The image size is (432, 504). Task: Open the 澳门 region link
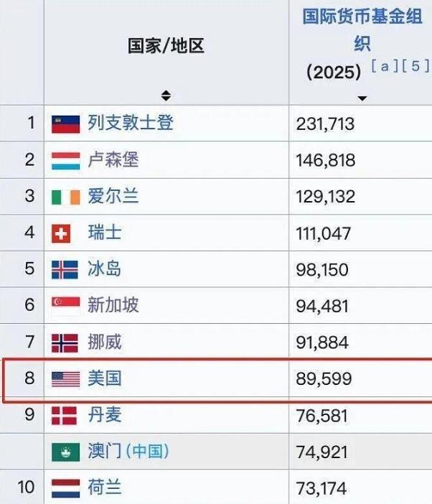[105, 451]
